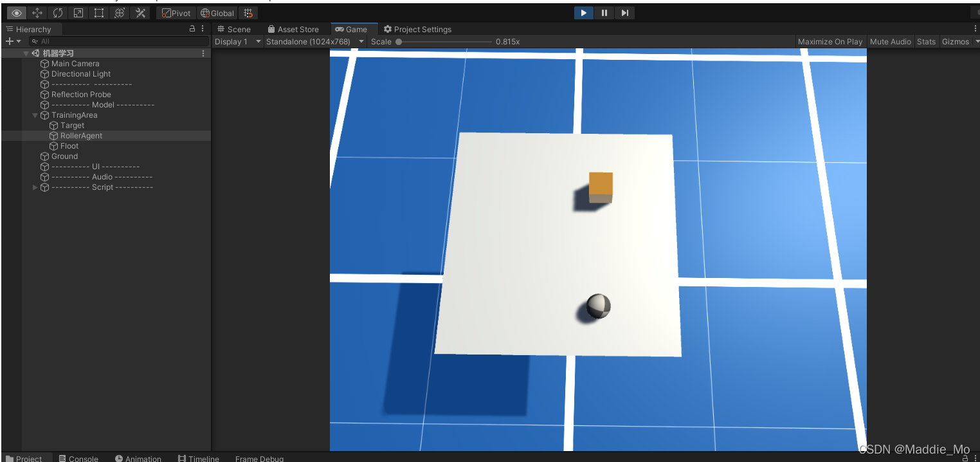Screen dimensions: 980x462
Task: Collapse the TrainingArea tree node
Action: click(x=35, y=115)
